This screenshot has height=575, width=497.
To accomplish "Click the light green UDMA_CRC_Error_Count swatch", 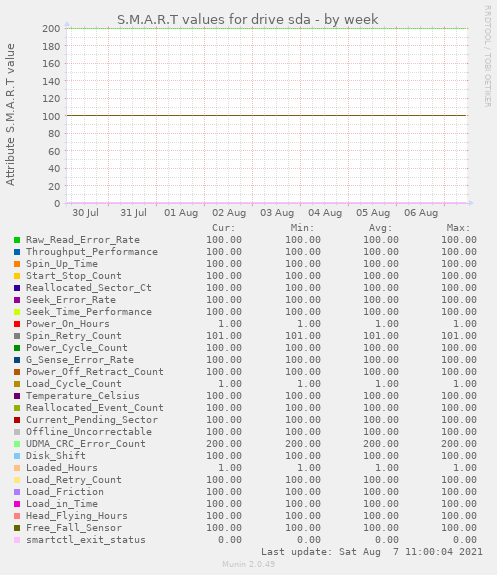I will click(x=17, y=444).
